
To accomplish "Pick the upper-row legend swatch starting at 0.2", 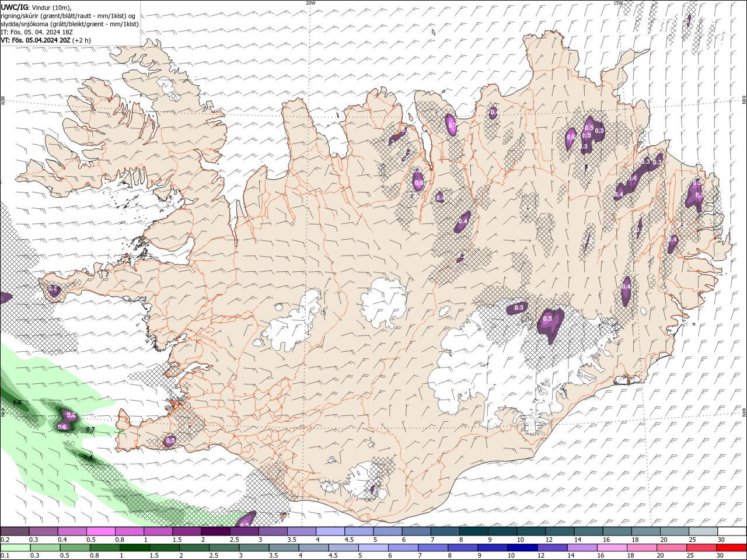I will 15,531.
